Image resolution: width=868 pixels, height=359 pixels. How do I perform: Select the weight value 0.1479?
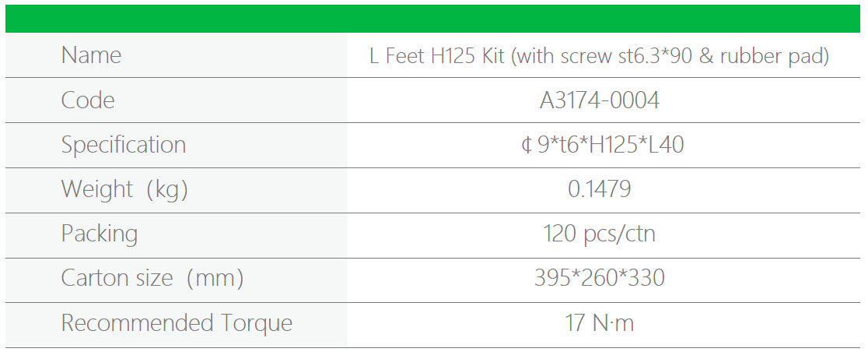pyautogui.click(x=600, y=189)
